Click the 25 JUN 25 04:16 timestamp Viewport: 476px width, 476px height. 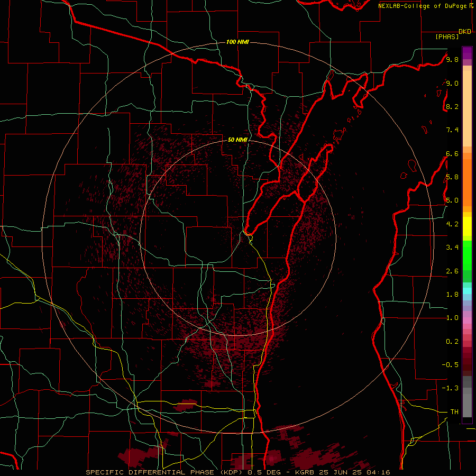354,472
